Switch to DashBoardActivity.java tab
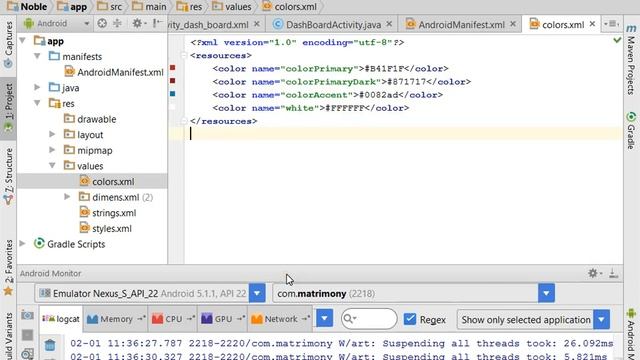 [x=333, y=24]
